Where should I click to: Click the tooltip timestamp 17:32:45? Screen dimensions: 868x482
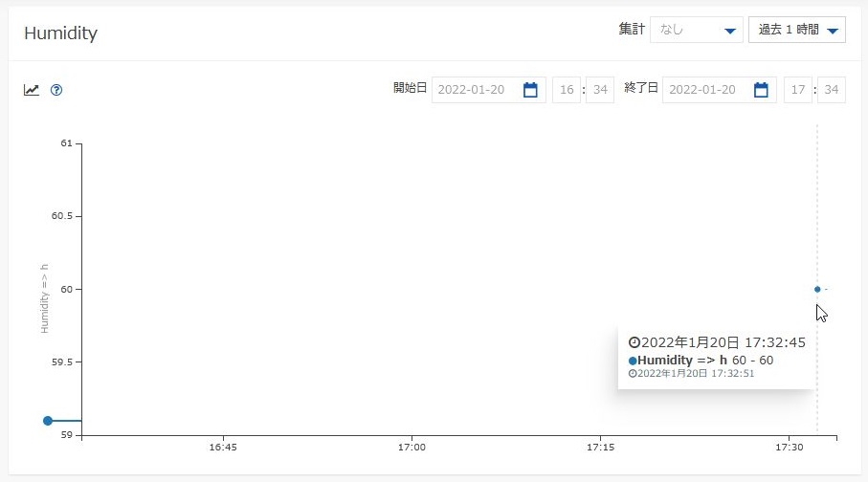click(717, 342)
